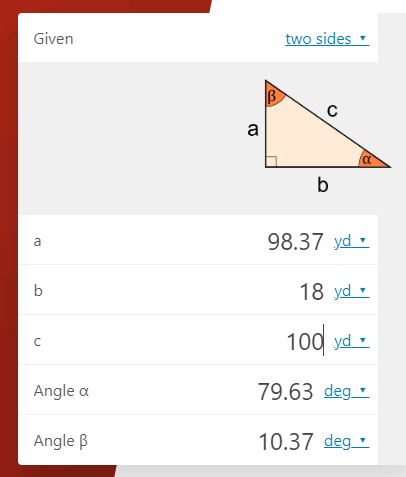Click the side b value field 18
406x477 pixels.
pyautogui.click(x=312, y=292)
